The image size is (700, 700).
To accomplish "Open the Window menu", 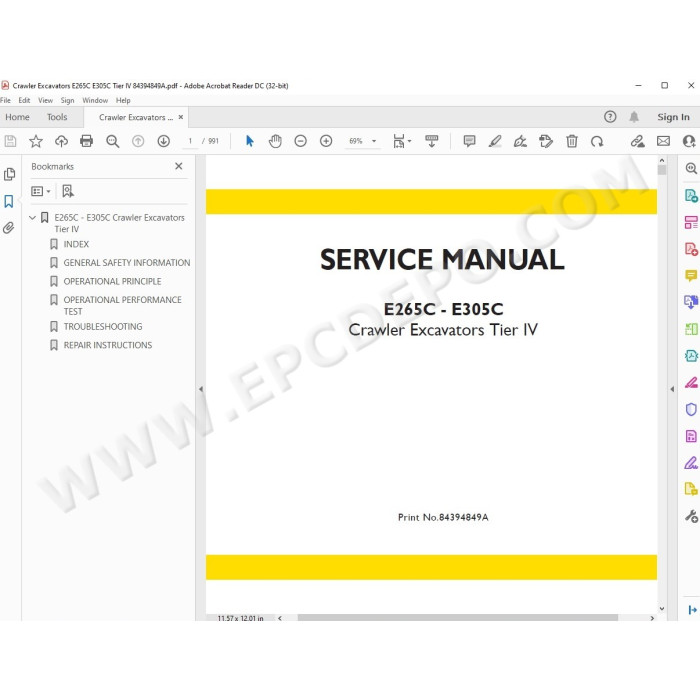I will pyautogui.click(x=95, y=100).
